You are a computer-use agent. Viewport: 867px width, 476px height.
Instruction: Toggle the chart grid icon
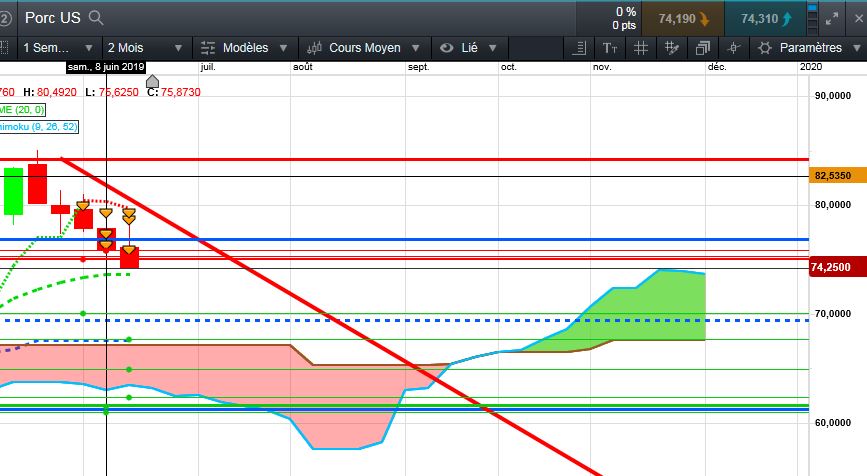tap(641, 48)
